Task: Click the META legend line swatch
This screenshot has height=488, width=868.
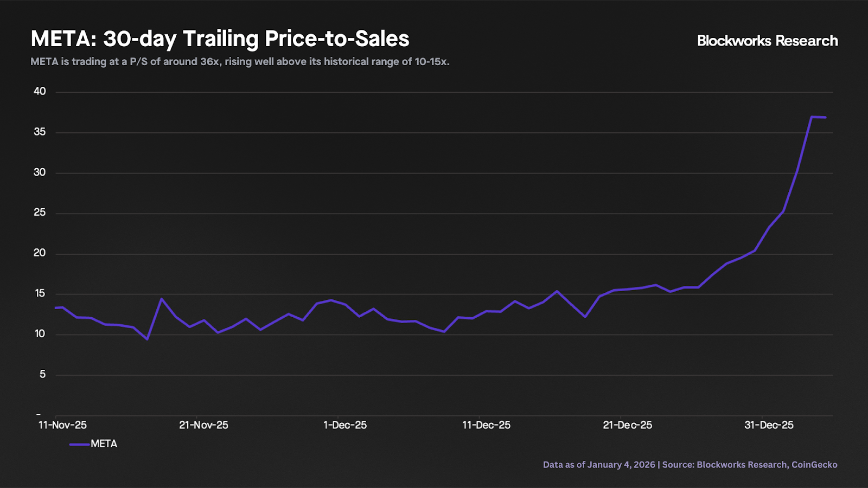Action: (x=79, y=444)
